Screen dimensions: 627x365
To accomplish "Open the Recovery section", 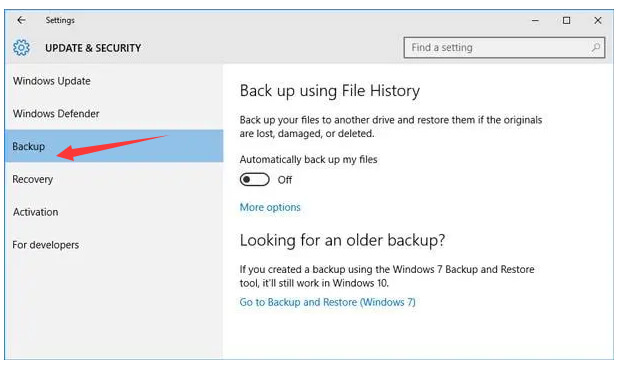I will (114, 179).
